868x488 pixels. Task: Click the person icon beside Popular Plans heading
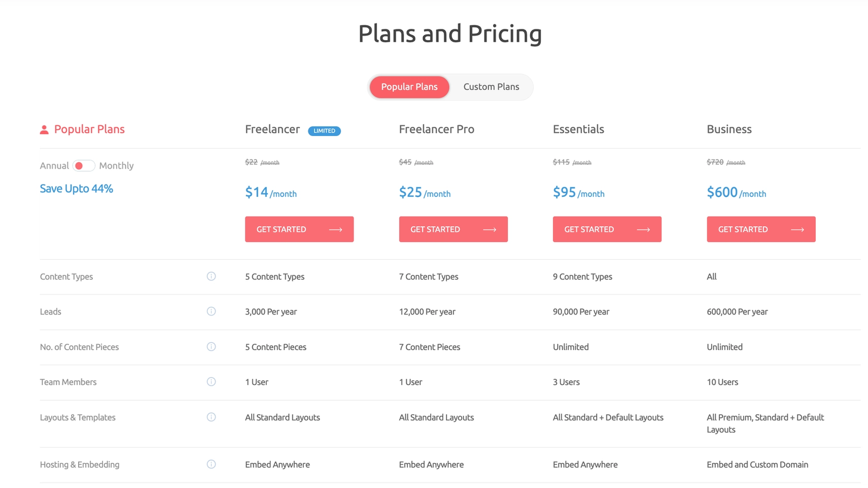(43, 129)
